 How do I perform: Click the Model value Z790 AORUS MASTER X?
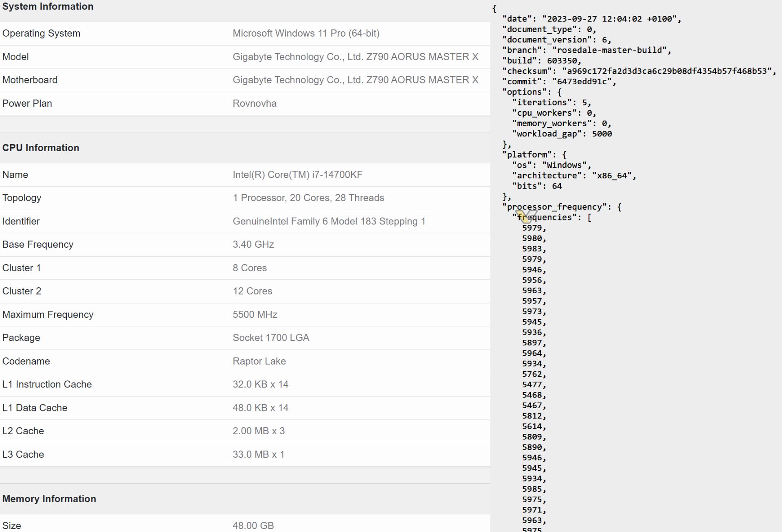422,57
